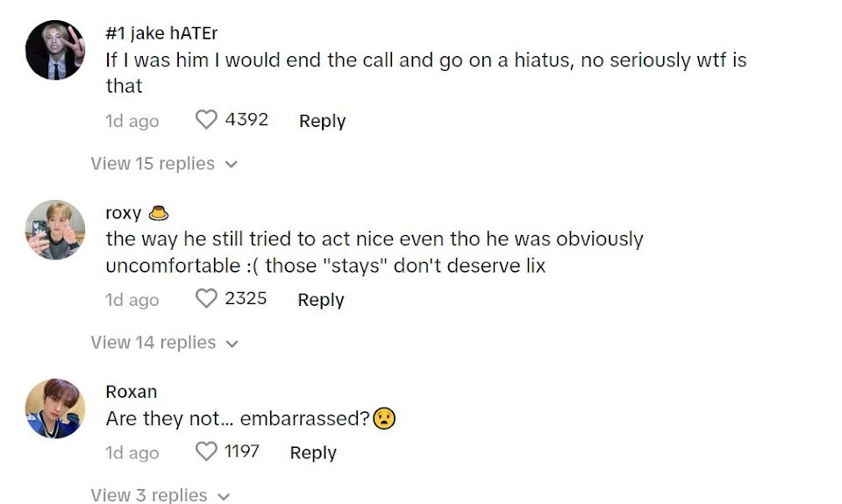
Task: Expand View 3 replies
Action: (149, 495)
